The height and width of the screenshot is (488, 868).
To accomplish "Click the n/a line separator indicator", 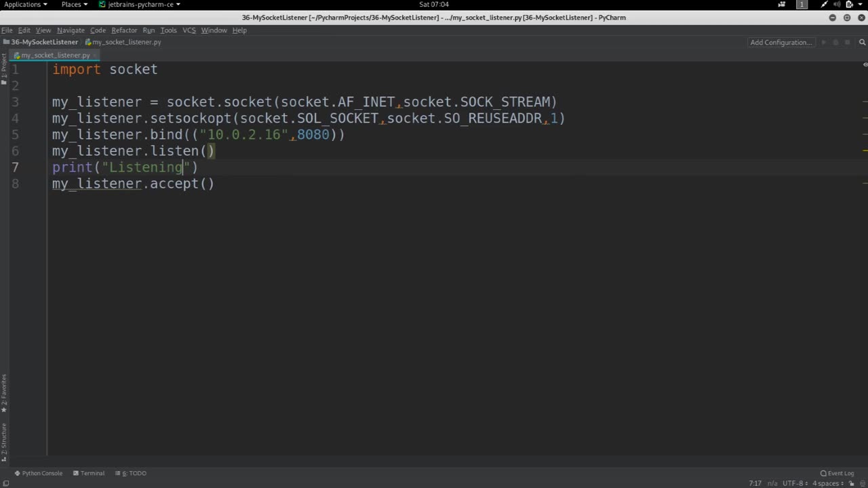I will pos(772,483).
